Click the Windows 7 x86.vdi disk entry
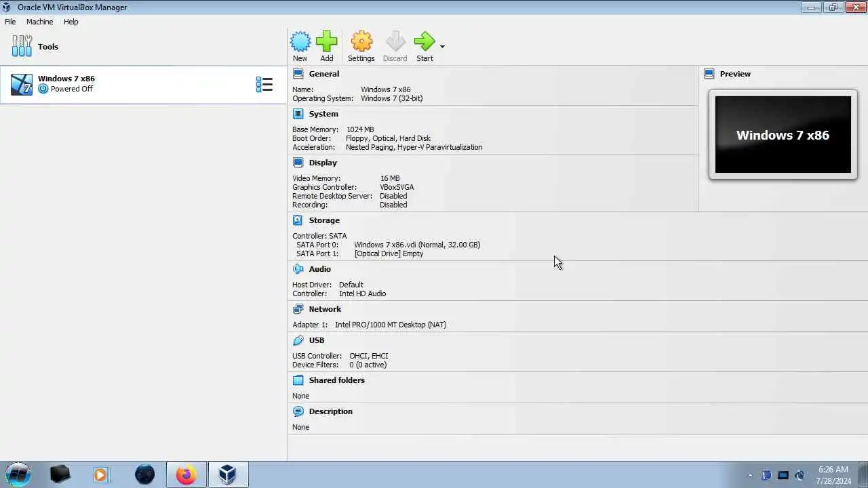Screen dimensions: 868x488 click(417, 245)
